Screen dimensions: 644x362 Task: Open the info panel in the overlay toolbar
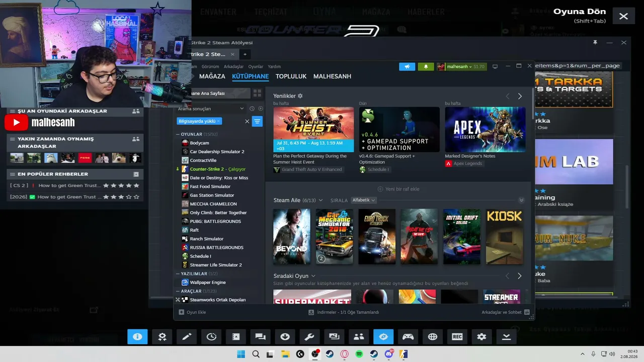tap(137, 337)
